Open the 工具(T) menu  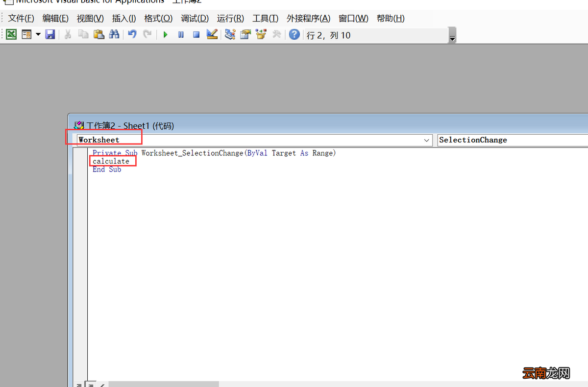[265, 18]
